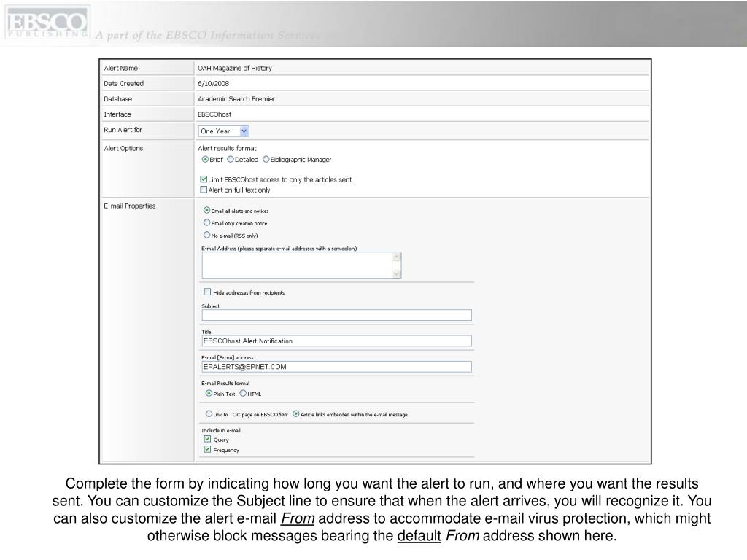
Task: Click the Alert Options row label
Action: coord(123,148)
